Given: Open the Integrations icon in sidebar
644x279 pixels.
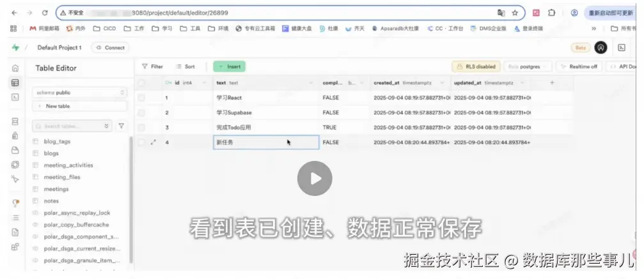Looking at the screenshot, I should (15, 246).
